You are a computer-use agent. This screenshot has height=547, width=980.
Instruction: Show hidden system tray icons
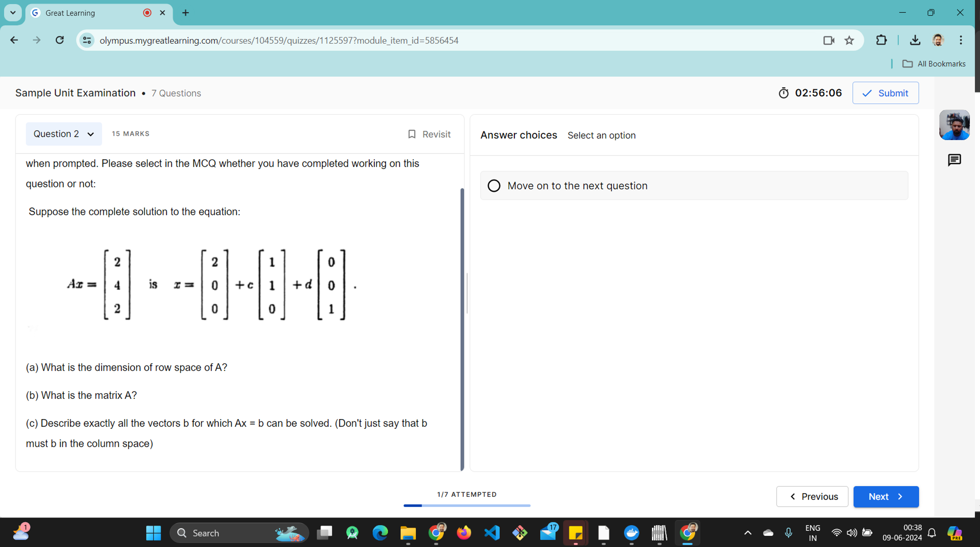(x=747, y=533)
